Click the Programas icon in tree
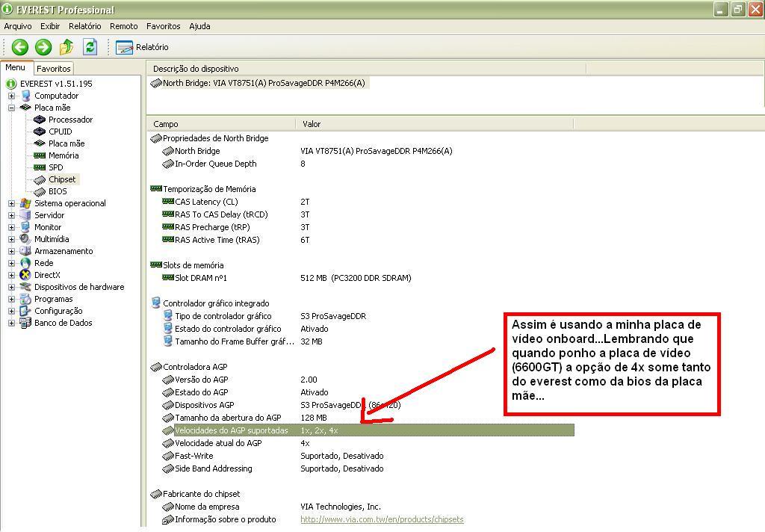The image size is (765, 532). pyautogui.click(x=25, y=299)
